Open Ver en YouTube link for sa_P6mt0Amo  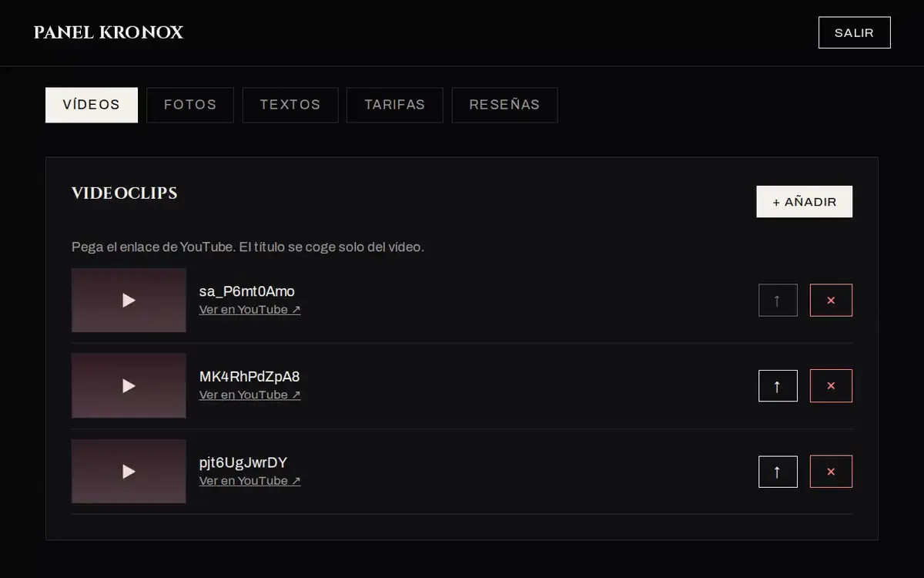click(x=249, y=310)
